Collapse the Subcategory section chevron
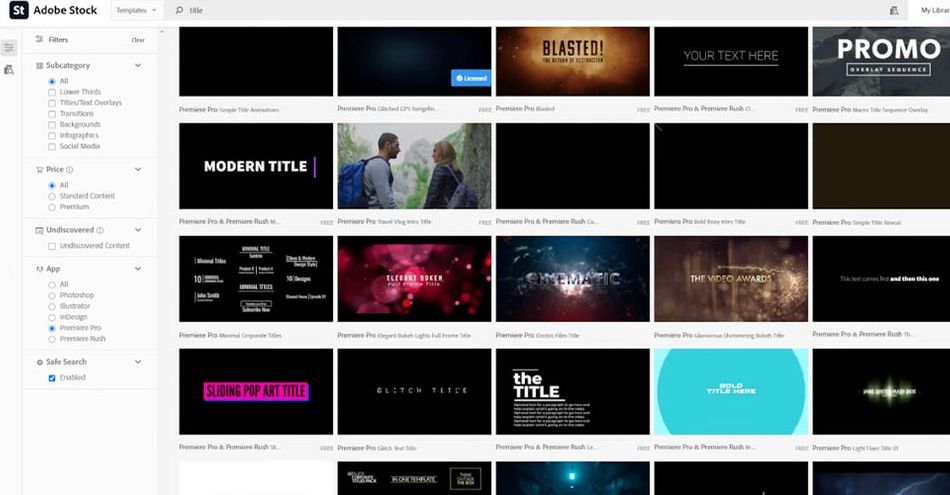 [138, 65]
